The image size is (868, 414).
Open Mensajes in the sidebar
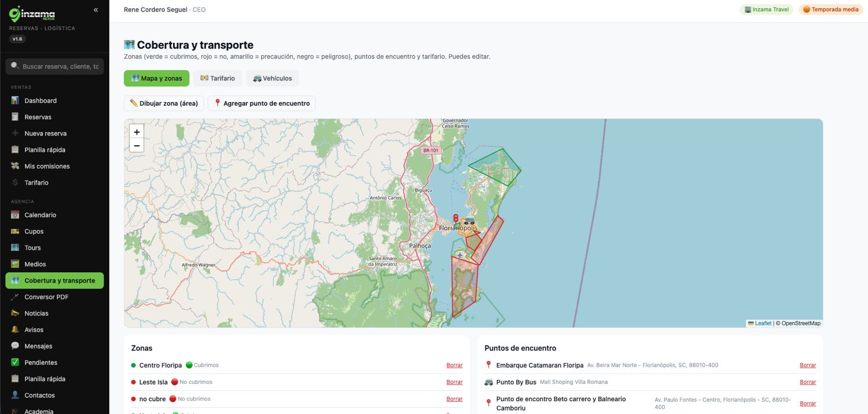point(54,346)
